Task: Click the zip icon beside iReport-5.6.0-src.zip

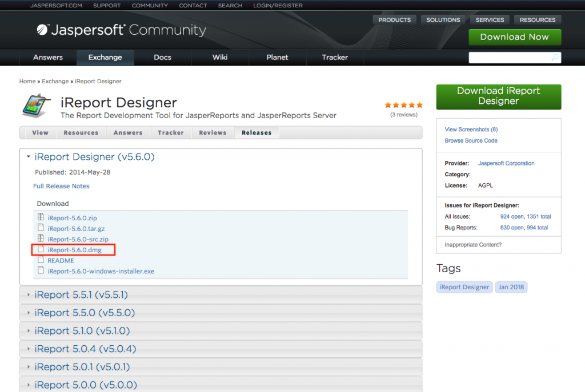Action: click(41, 238)
